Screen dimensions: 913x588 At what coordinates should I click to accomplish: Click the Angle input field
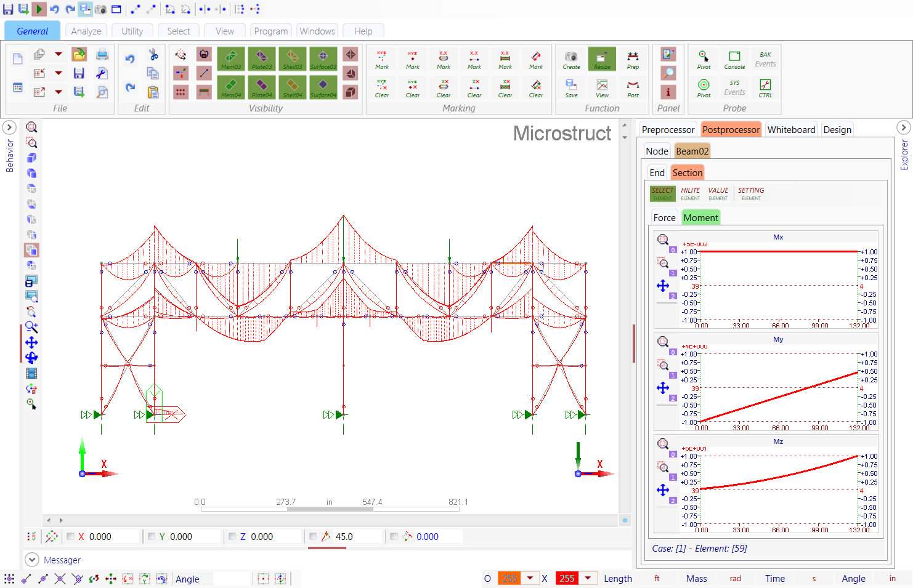pos(232,579)
